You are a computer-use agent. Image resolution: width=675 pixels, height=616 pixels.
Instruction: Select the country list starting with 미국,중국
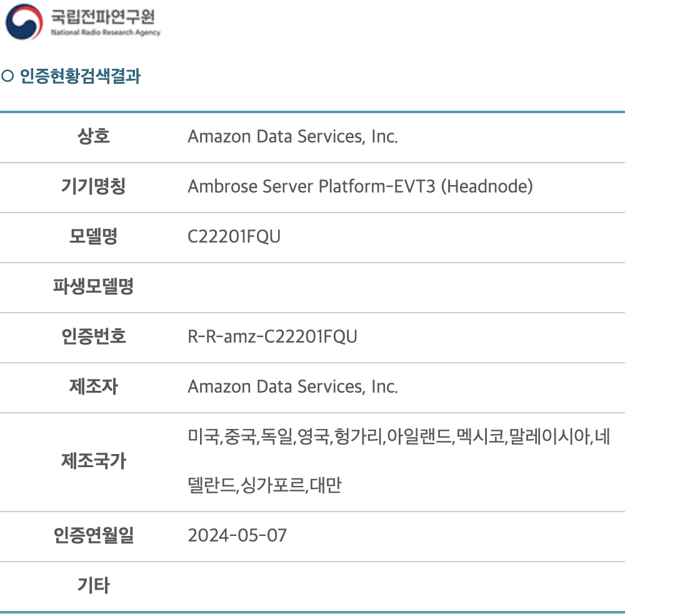point(399,461)
